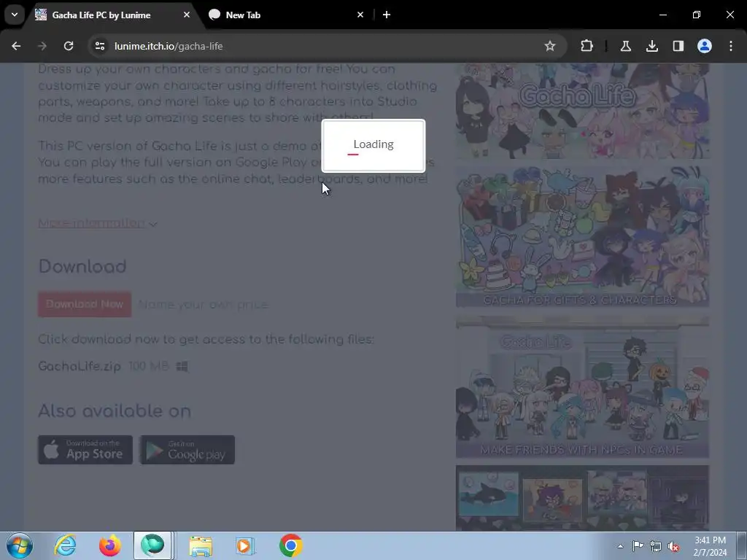
Task: Open a new browser tab
Action: point(387,15)
